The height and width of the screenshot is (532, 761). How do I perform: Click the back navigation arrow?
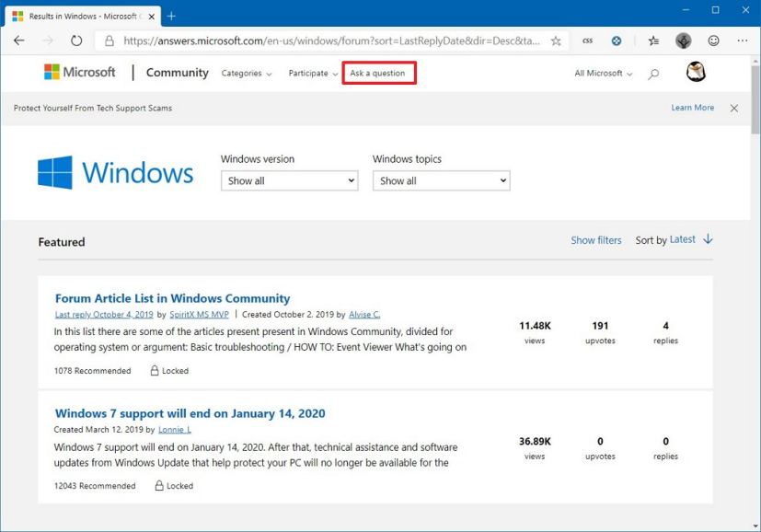click(18, 40)
